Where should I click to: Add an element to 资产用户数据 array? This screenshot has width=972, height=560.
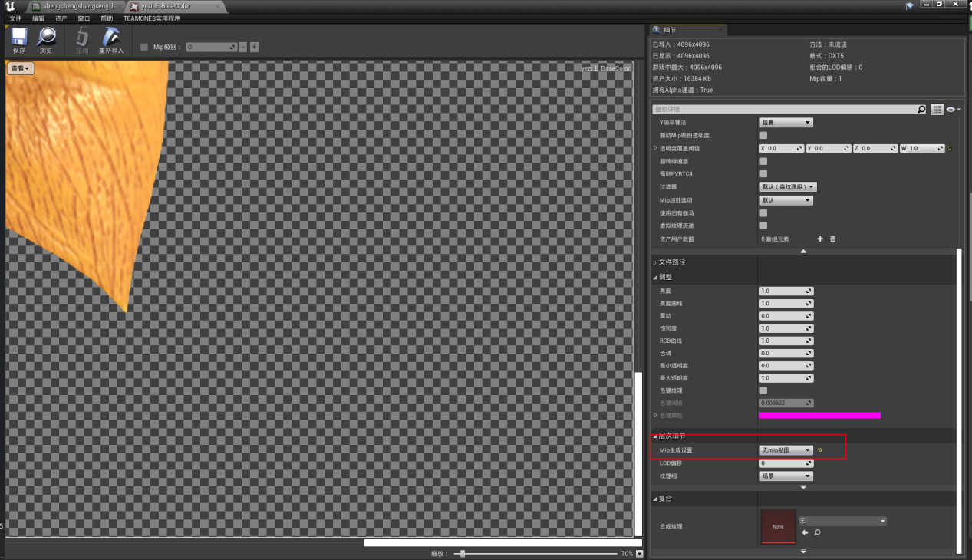(x=820, y=239)
